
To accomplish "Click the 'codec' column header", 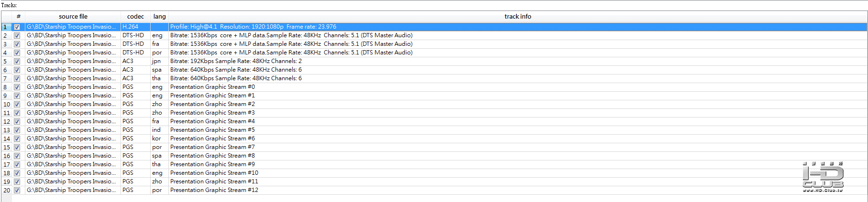I will coord(135,17).
